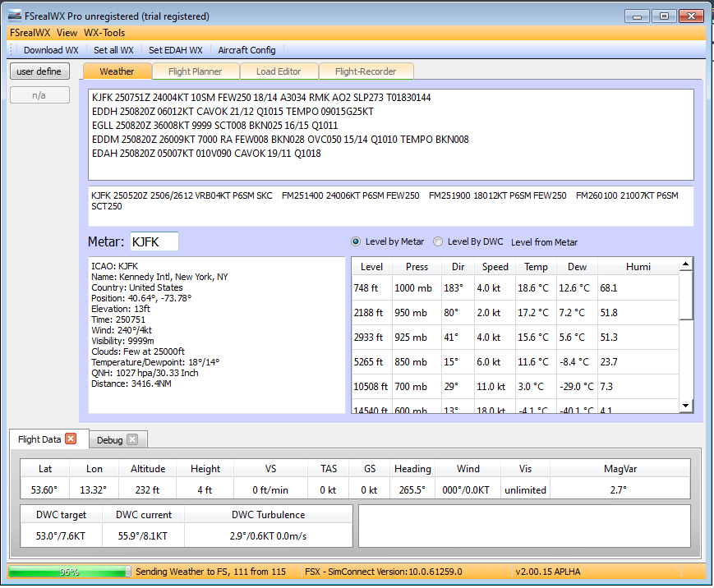Click Download WX in toolbar

coord(51,50)
